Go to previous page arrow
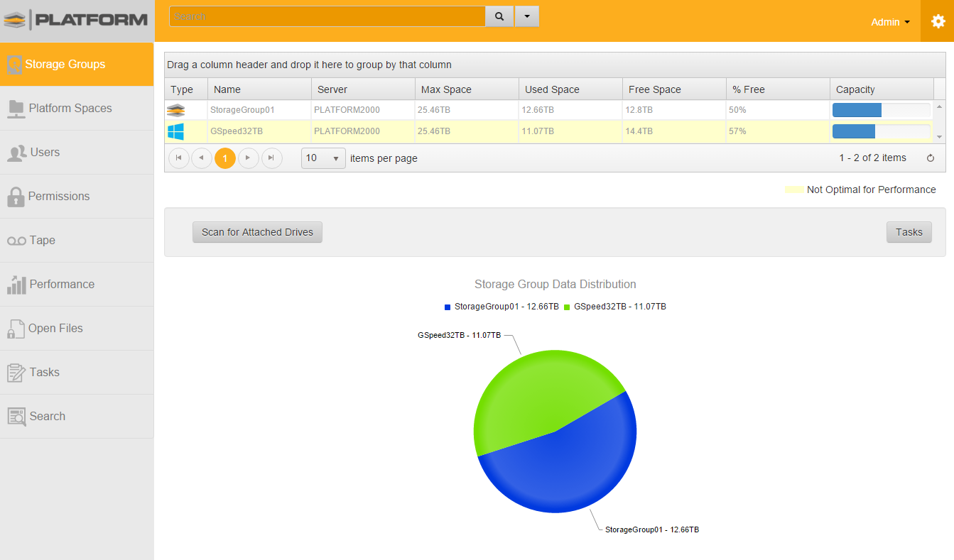Screen dimensions: 954x560 coord(202,158)
